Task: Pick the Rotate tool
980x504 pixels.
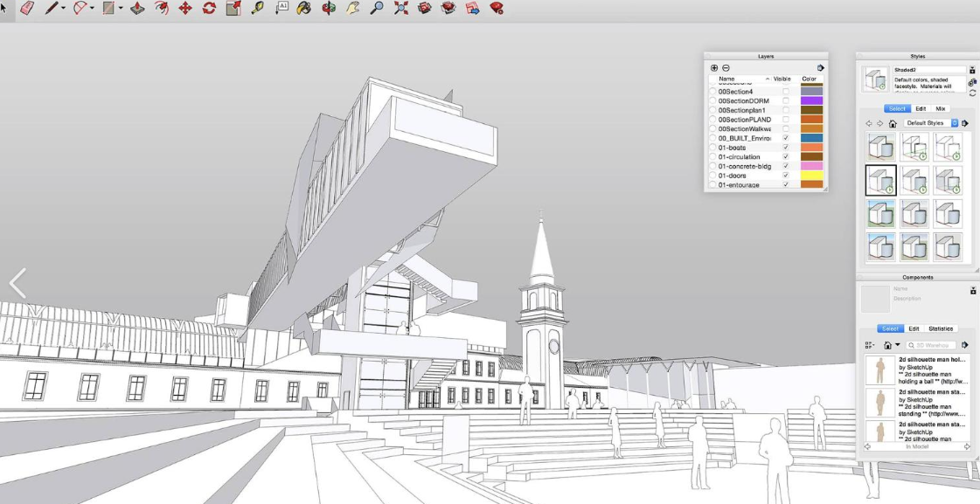Action: 209,8
